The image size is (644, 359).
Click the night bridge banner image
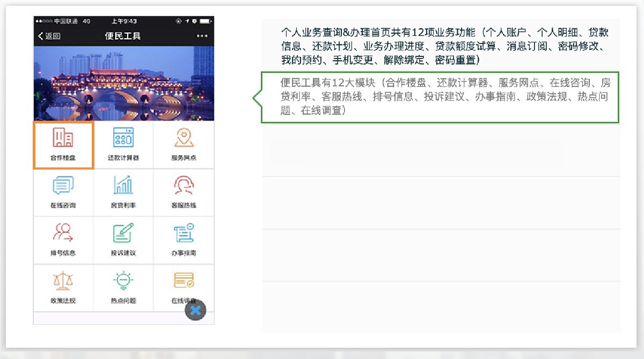[123, 83]
